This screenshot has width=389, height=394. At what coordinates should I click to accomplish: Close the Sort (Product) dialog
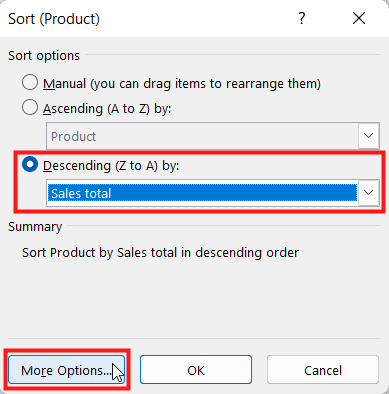[x=359, y=19]
